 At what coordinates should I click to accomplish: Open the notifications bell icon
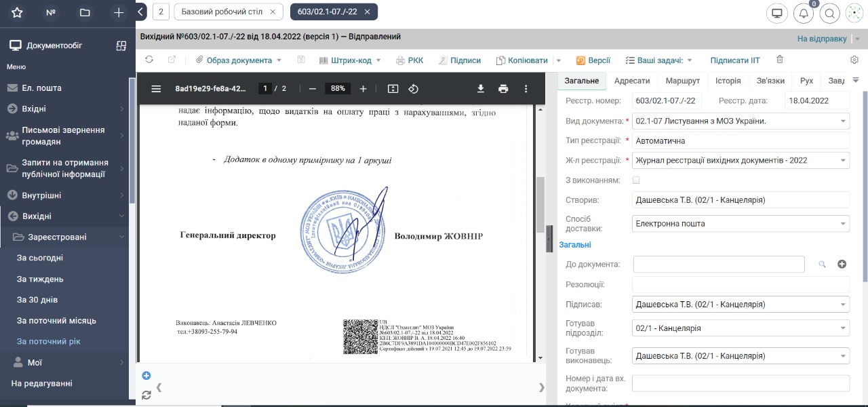coord(804,13)
